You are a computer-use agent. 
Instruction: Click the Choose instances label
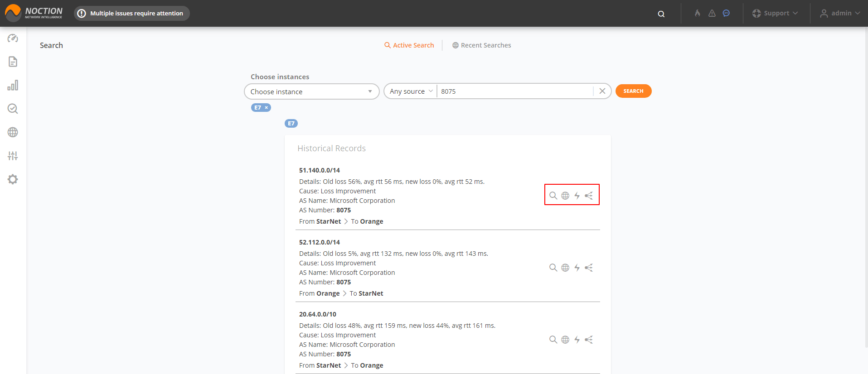click(280, 77)
